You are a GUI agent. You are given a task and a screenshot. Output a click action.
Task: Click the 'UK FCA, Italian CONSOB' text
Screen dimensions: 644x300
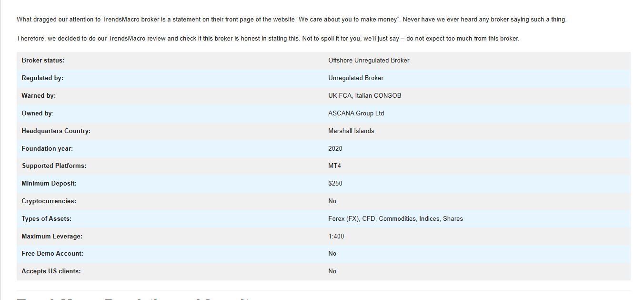pos(364,96)
